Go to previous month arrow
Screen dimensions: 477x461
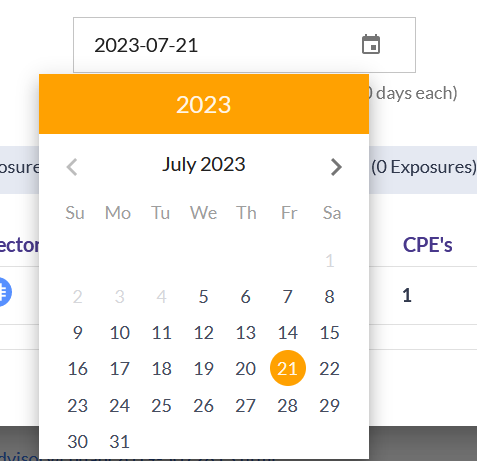click(x=72, y=167)
